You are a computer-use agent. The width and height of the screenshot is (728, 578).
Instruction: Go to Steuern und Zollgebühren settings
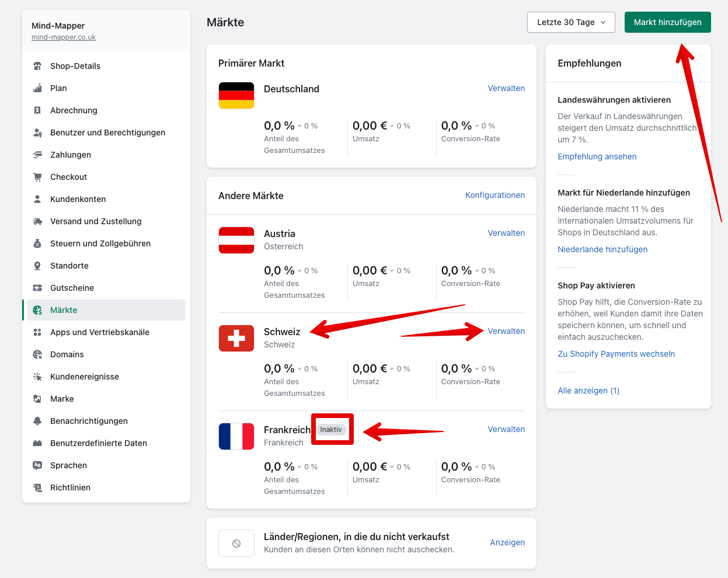click(100, 243)
